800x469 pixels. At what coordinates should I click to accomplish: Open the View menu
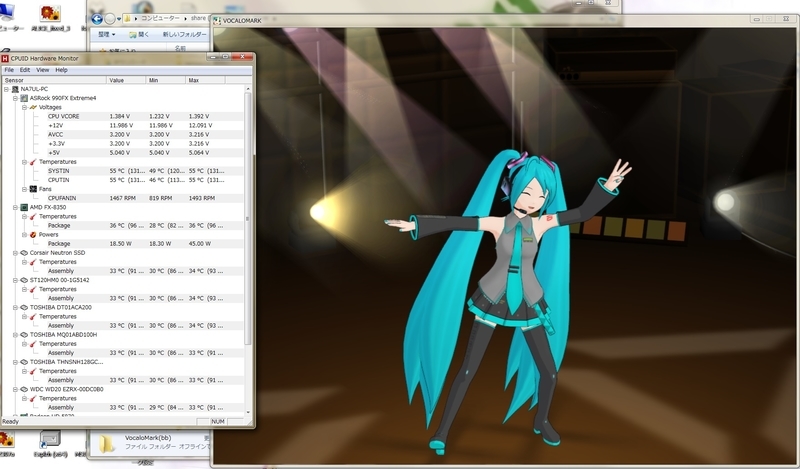coord(43,70)
